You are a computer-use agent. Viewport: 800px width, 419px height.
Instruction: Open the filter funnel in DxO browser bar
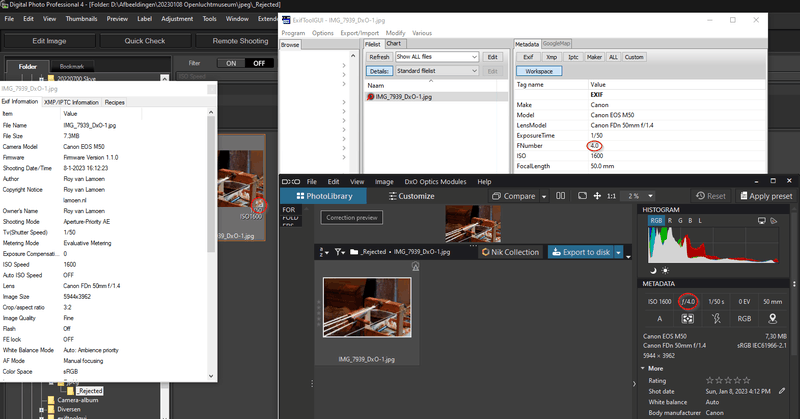tap(339, 252)
